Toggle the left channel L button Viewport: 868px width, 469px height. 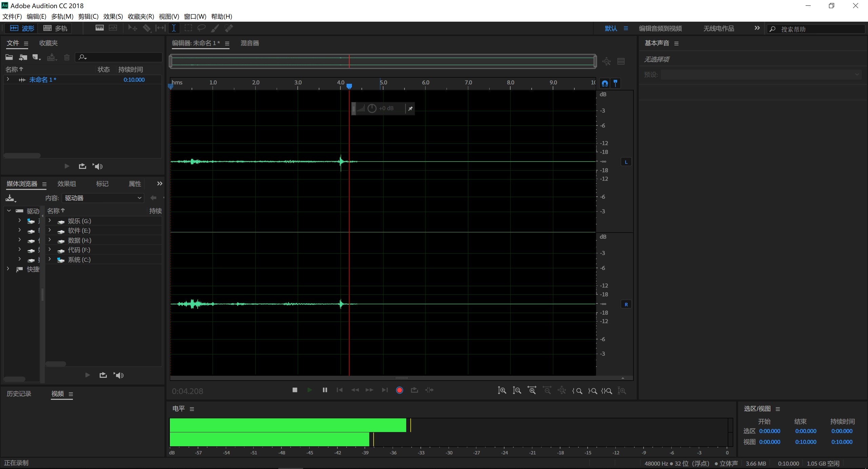point(626,162)
